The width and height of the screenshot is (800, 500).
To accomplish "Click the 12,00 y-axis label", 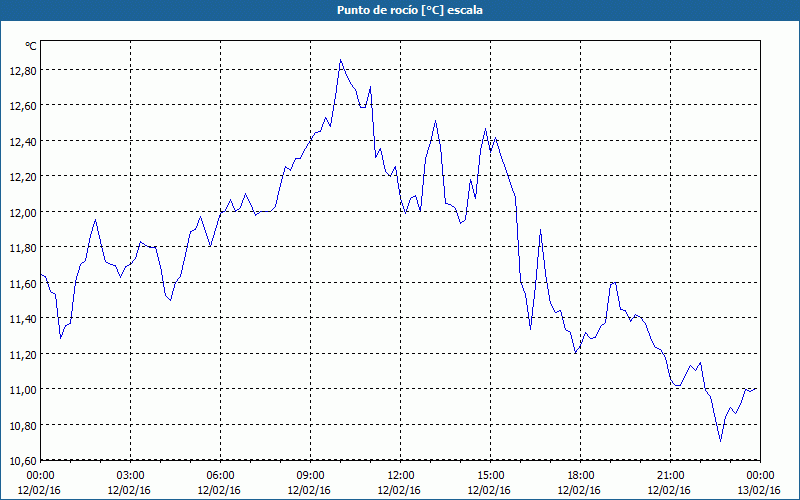I will pyautogui.click(x=23, y=213).
